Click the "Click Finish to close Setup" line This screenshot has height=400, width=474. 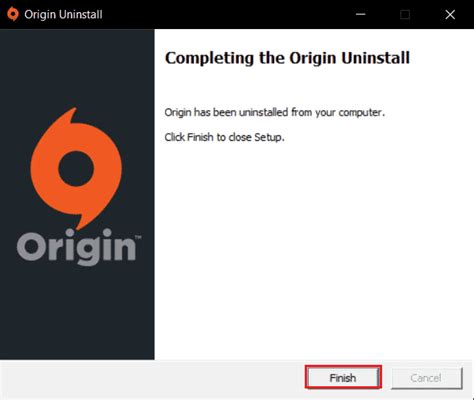click(224, 137)
